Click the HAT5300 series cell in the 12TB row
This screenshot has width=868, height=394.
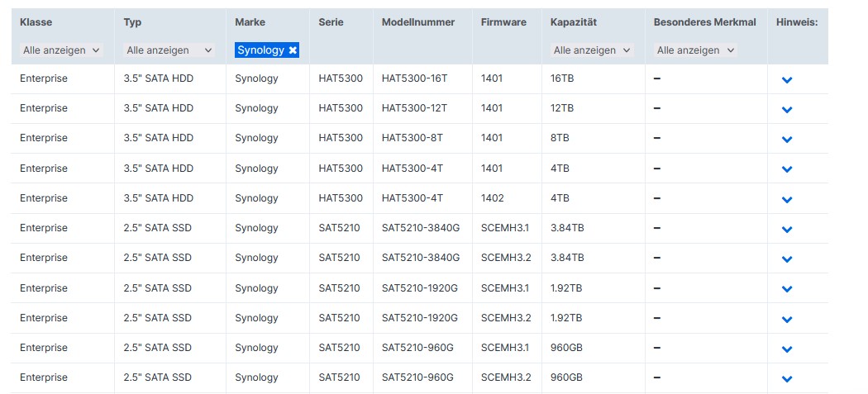[341, 108]
